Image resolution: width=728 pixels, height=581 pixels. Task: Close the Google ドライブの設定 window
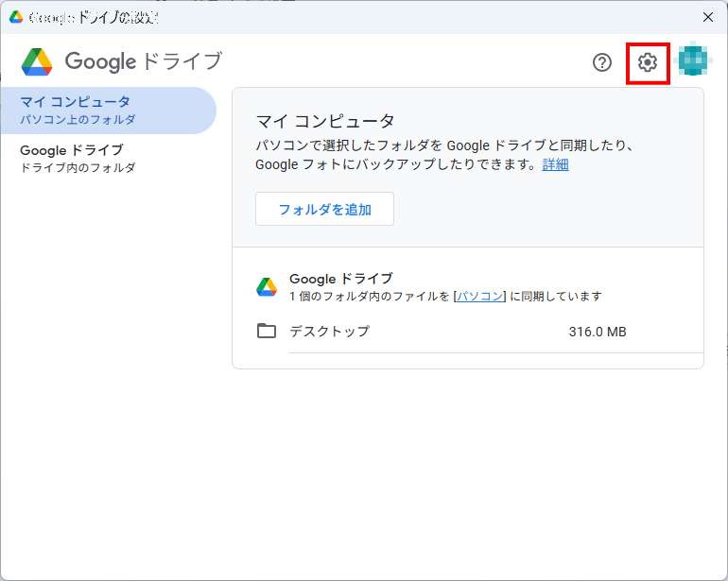pos(707,17)
